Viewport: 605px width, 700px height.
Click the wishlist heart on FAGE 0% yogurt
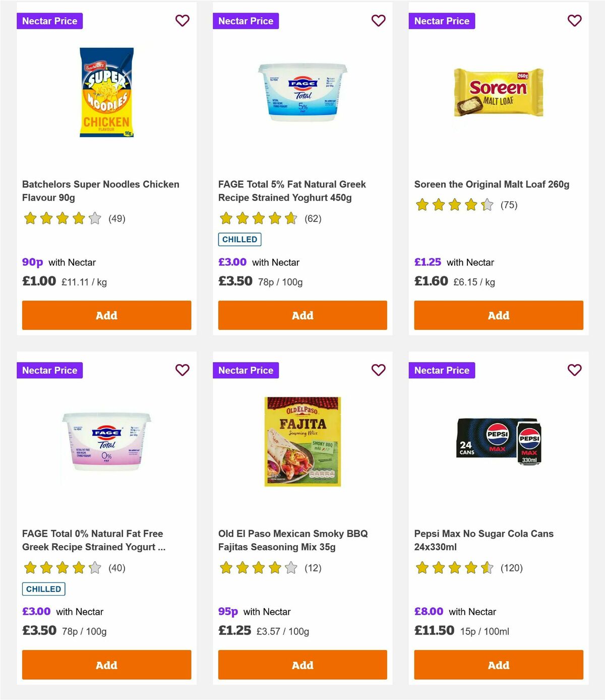[183, 370]
